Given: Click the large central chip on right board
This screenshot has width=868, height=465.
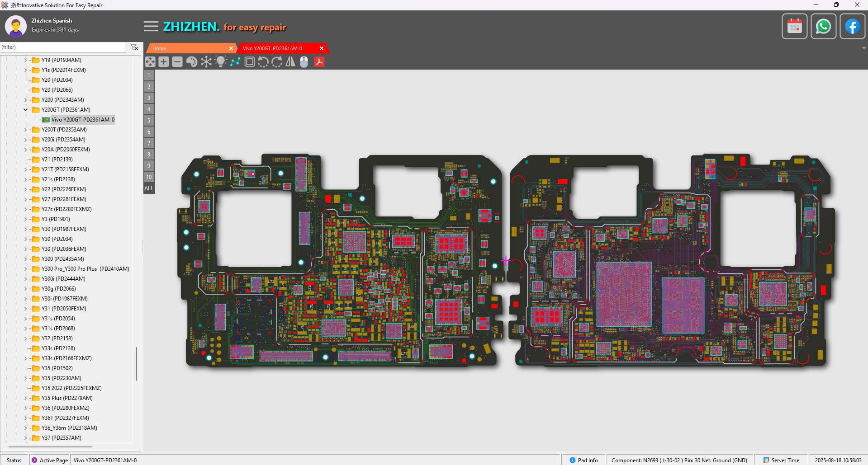Looking at the screenshot, I should pyautogui.click(x=624, y=294).
